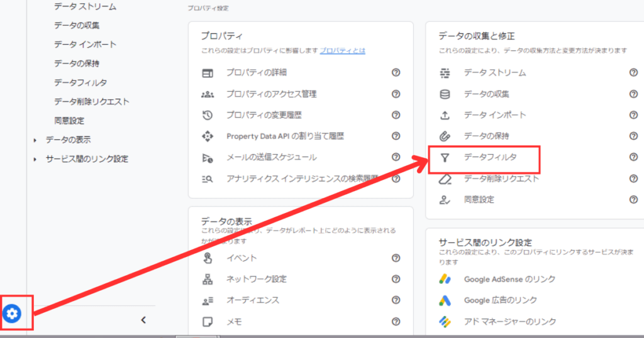Open イベント settings
This screenshot has height=338, width=644.
[241, 258]
